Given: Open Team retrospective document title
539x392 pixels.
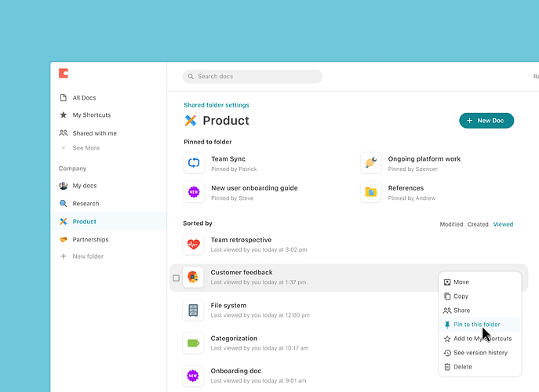Looking at the screenshot, I should (x=241, y=240).
